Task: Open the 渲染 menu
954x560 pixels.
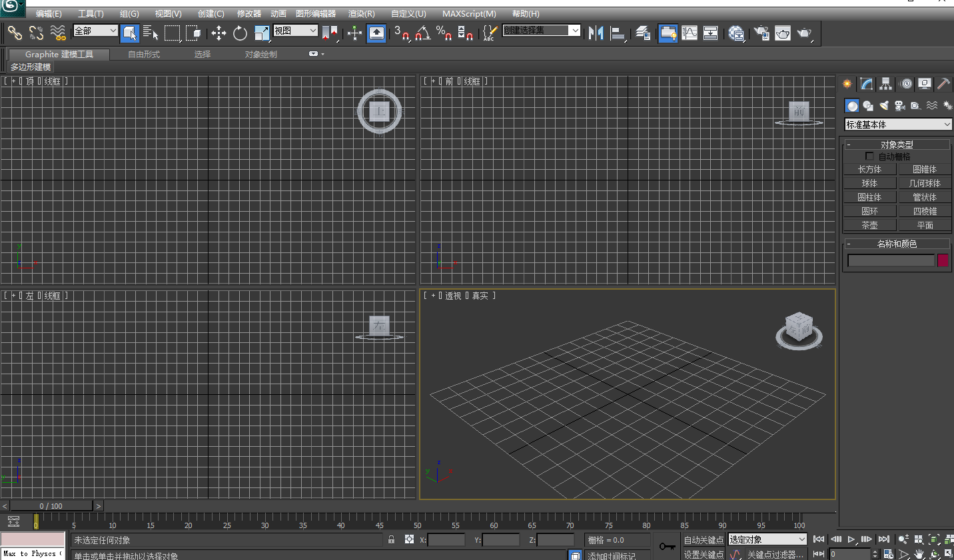Action: (x=361, y=13)
